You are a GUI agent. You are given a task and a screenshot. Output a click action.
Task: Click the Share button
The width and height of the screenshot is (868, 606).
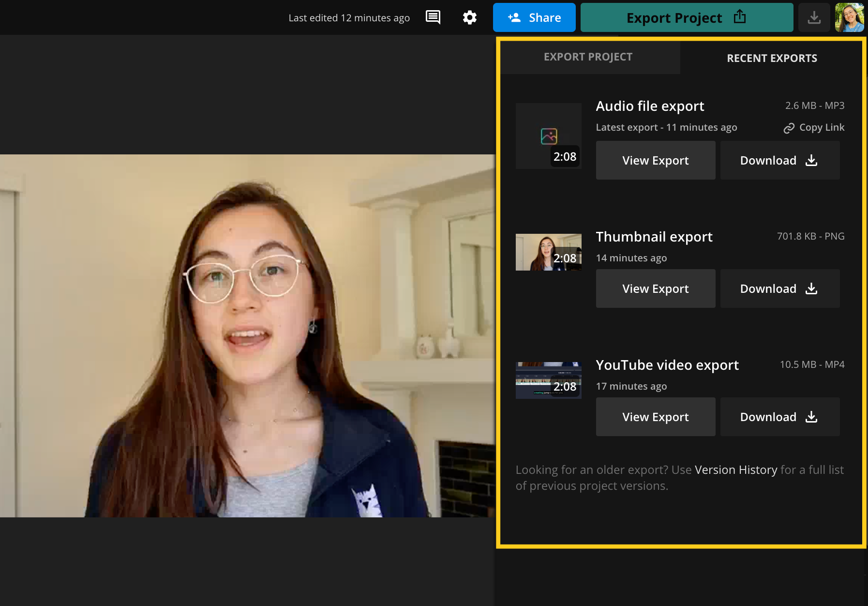click(534, 17)
